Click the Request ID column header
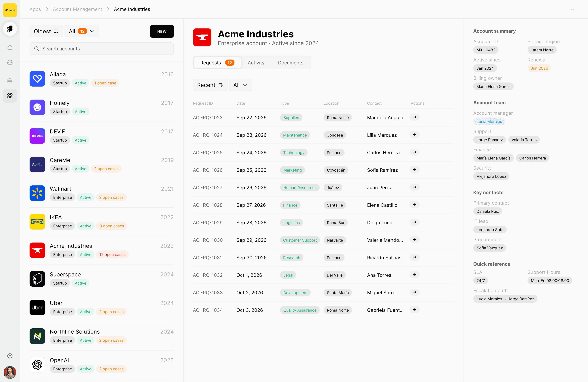The width and height of the screenshot is (588, 382). tap(203, 103)
